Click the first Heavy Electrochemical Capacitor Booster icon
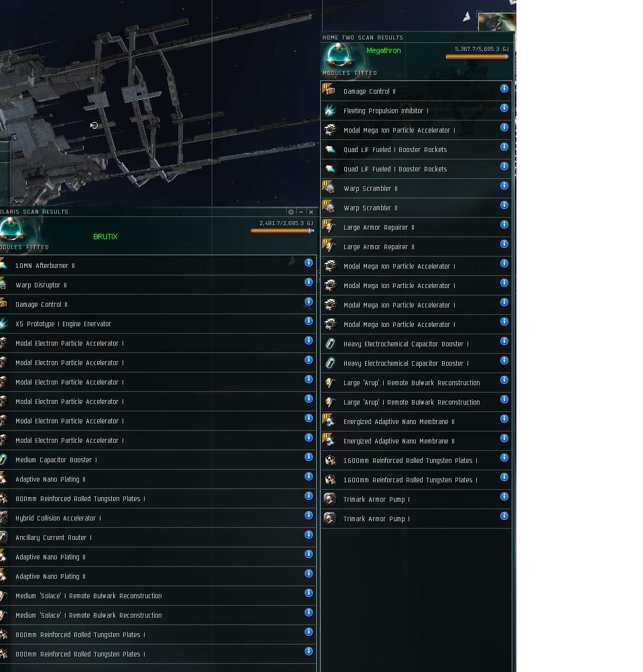Viewport: 643px width, 672px height. click(x=330, y=344)
